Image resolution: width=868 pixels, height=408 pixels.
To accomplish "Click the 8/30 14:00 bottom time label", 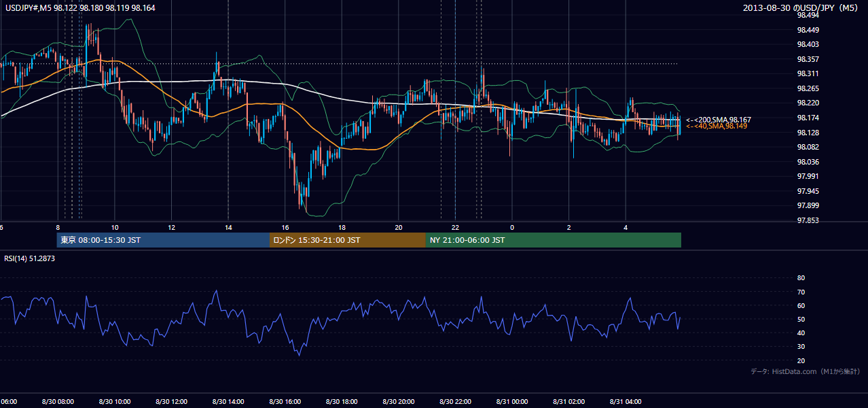I will pos(228,402).
